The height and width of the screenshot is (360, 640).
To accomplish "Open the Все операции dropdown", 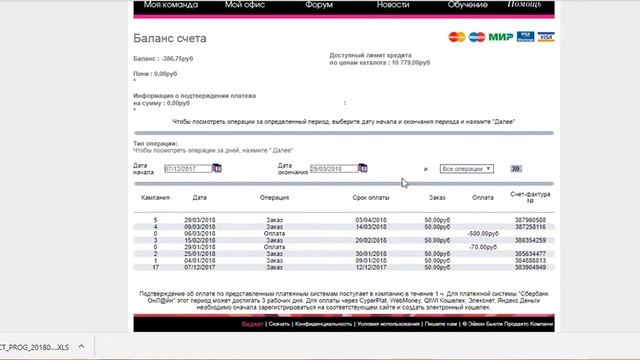I will point(467,169).
